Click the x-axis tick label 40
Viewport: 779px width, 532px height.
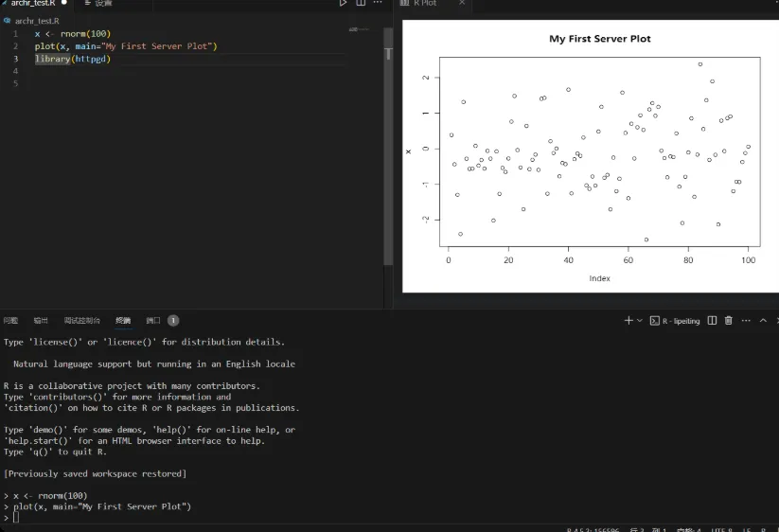[x=568, y=260]
